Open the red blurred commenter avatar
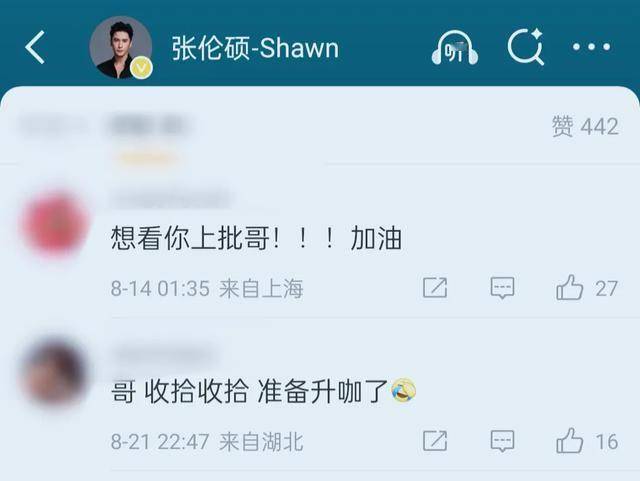640x481 pixels. pos(56,224)
